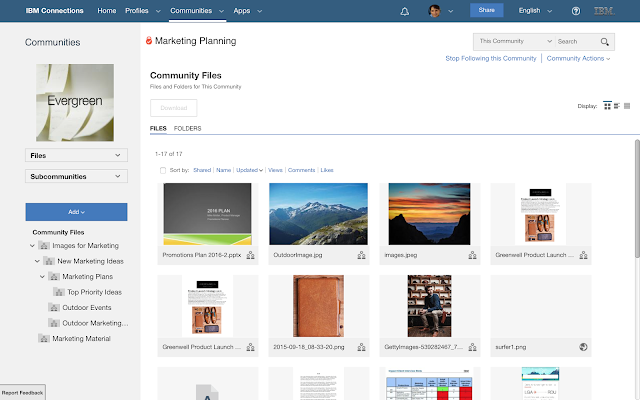Click sharing icon on OutdoorImage.jpg

362,256
